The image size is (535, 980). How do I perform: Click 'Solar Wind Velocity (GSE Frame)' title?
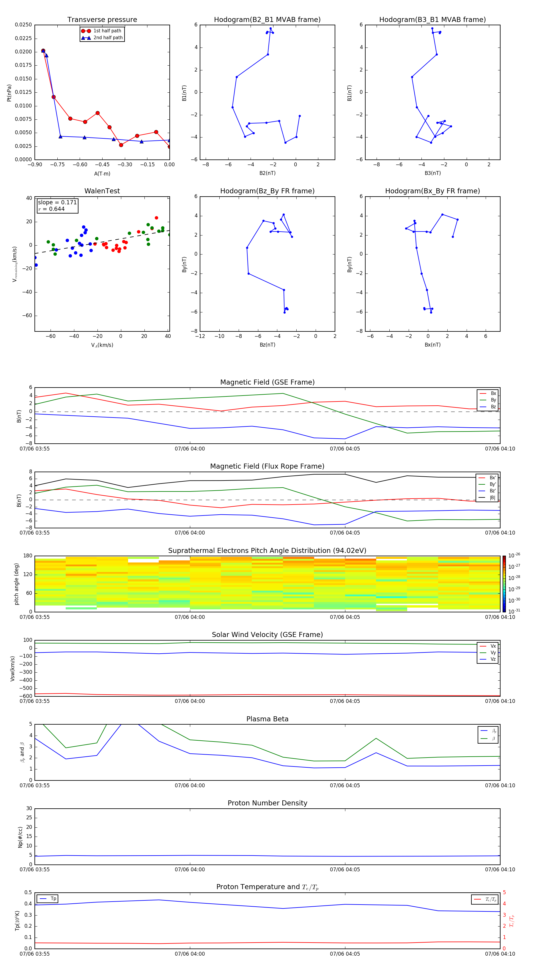267,635
